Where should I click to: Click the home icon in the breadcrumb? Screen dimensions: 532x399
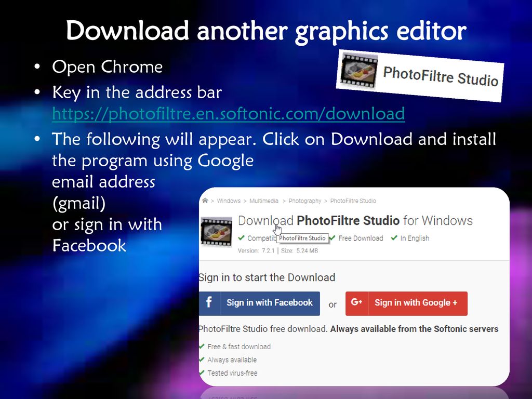click(205, 201)
